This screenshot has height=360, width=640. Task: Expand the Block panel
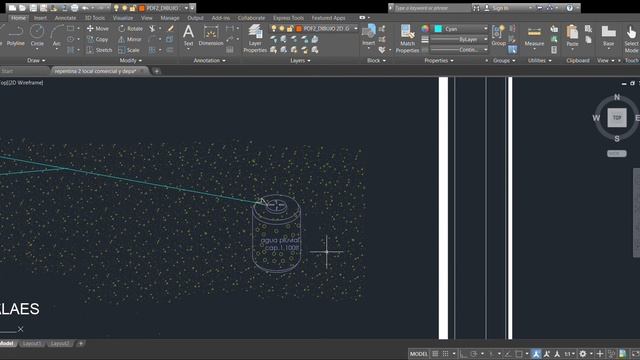click(x=376, y=60)
